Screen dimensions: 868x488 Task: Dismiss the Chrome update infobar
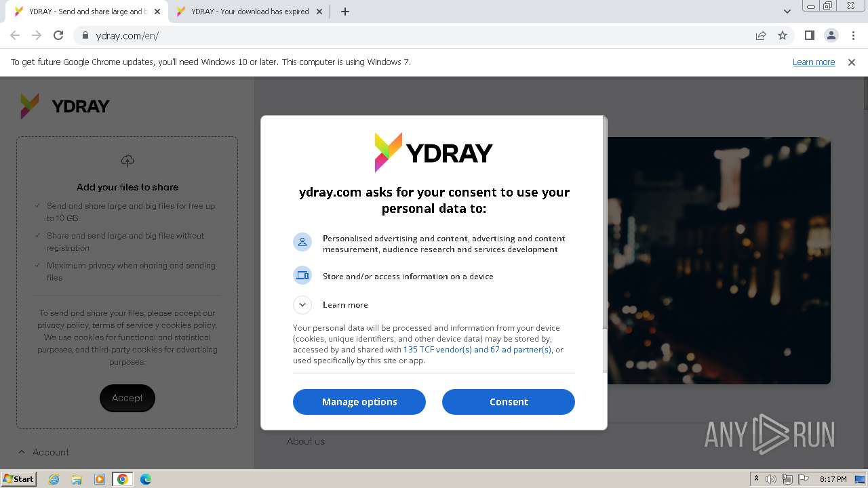(x=852, y=62)
